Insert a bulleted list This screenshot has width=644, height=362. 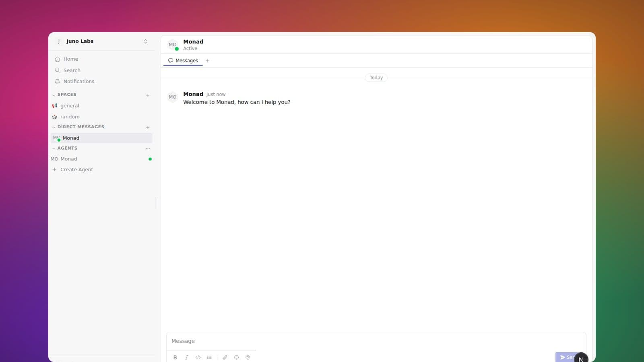click(209, 357)
